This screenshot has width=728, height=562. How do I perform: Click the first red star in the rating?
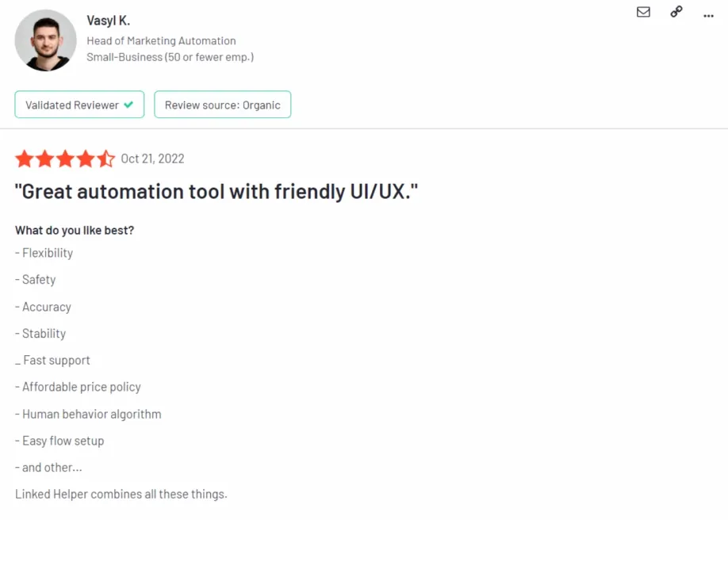click(25, 159)
